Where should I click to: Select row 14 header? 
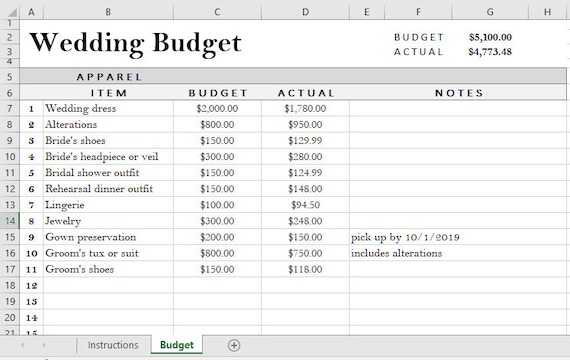(10, 221)
